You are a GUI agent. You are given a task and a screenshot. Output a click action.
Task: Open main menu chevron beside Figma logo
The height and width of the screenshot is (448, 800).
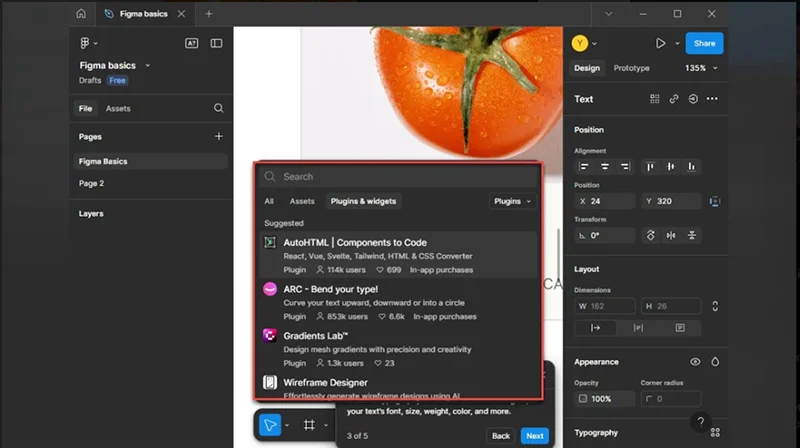[x=95, y=43]
